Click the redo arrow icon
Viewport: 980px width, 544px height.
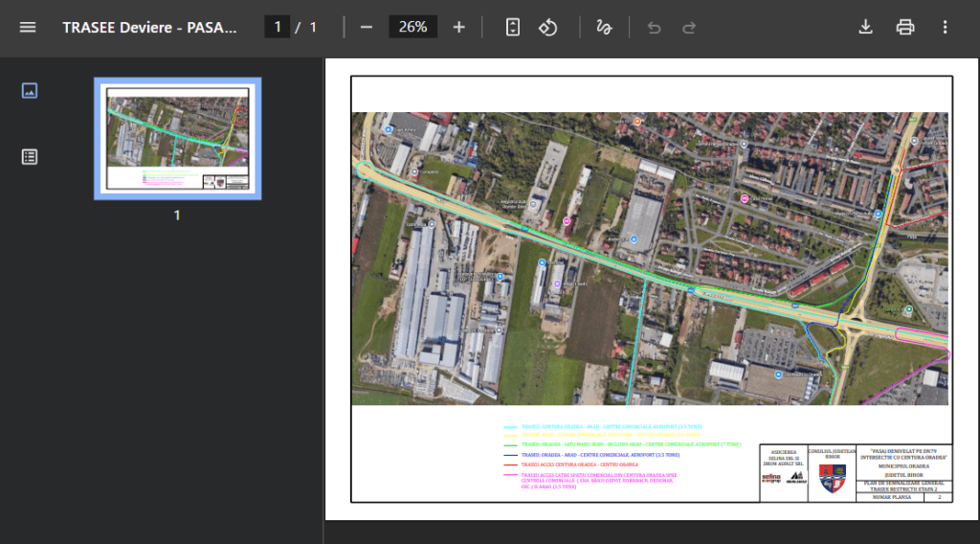(x=689, y=27)
